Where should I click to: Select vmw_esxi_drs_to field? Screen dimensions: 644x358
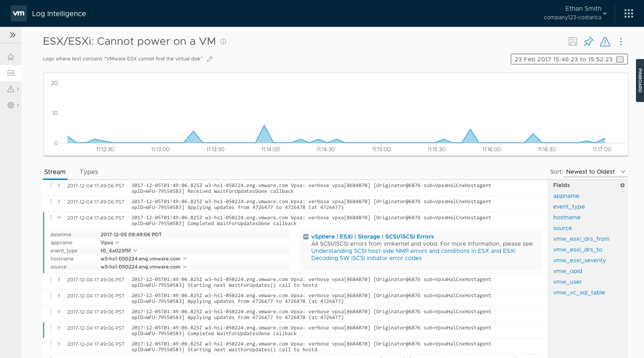pos(578,250)
